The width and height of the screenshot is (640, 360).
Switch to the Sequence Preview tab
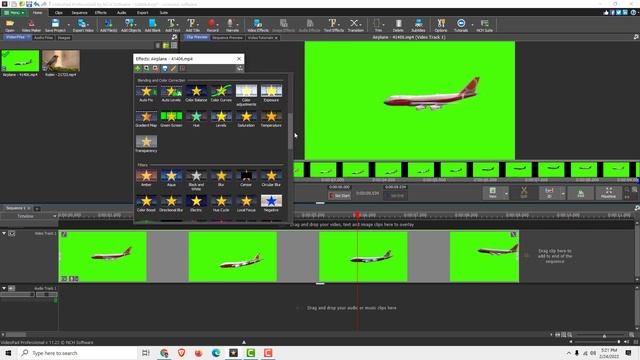pos(227,38)
